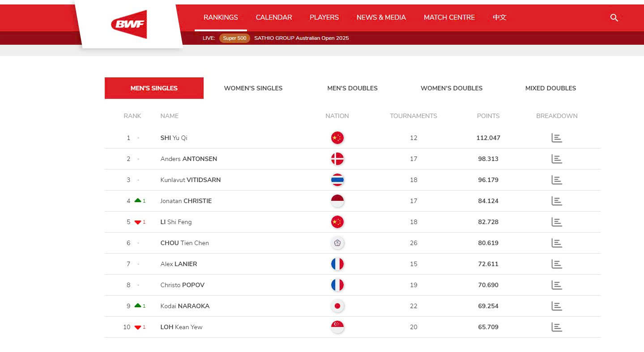
Task: Show breakdown for Kodai NARAOKA
Action: tap(556, 306)
